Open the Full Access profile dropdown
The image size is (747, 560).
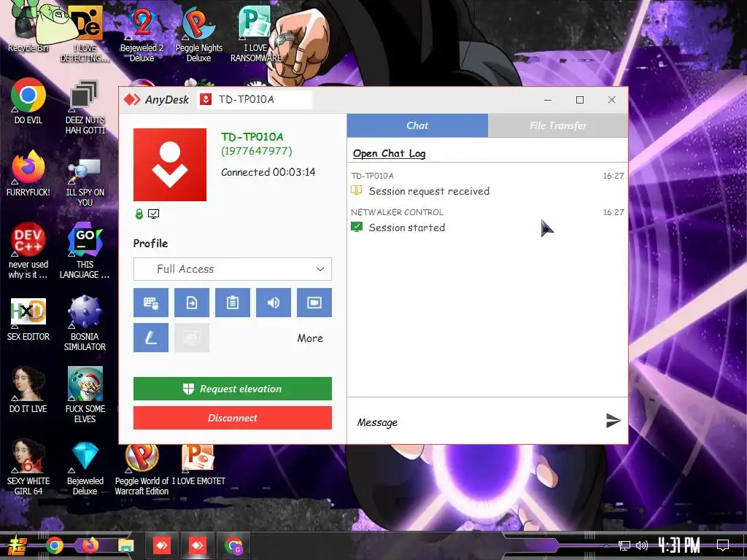(233, 269)
